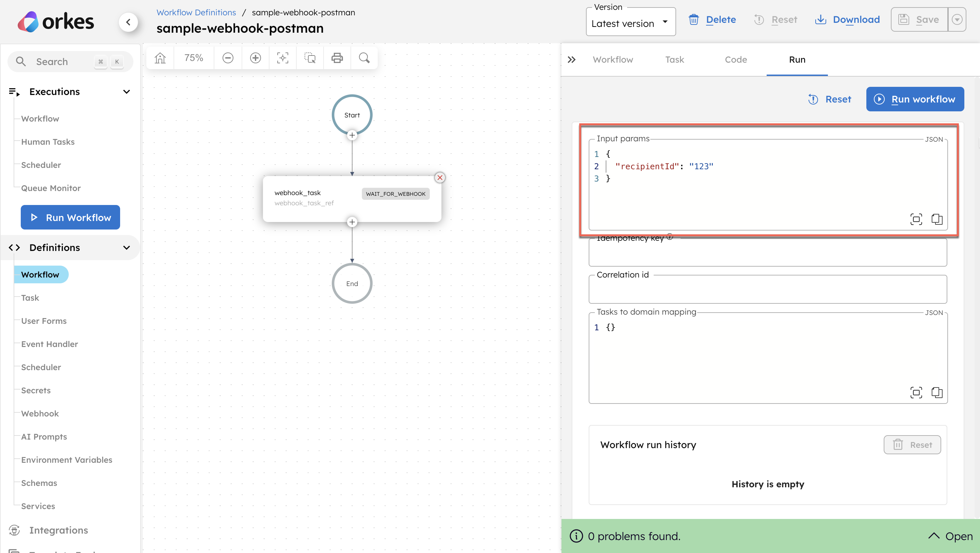Click the fit-to-screen canvas icon

pos(283,58)
